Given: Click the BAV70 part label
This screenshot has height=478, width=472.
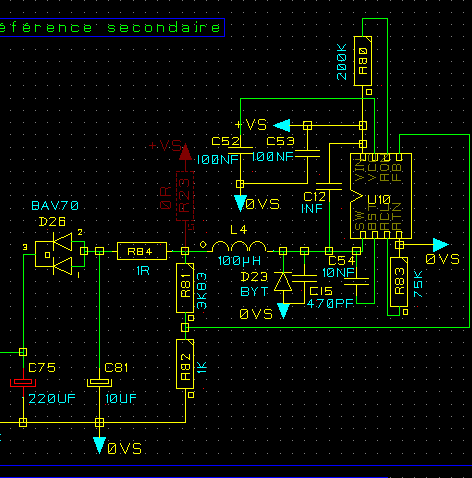Looking at the screenshot, I should click(x=55, y=206).
